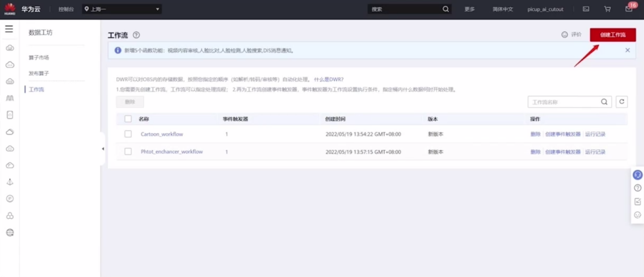Viewport: 644px width, 277px height.
Task: Close the blue info notification banner
Action: pos(627,50)
